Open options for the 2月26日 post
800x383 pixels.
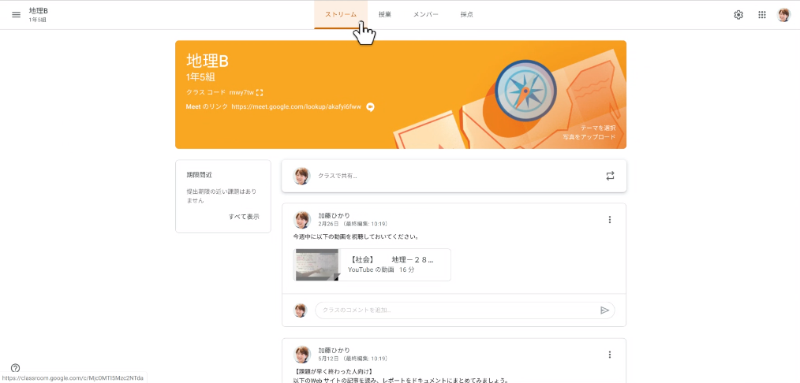609,220
